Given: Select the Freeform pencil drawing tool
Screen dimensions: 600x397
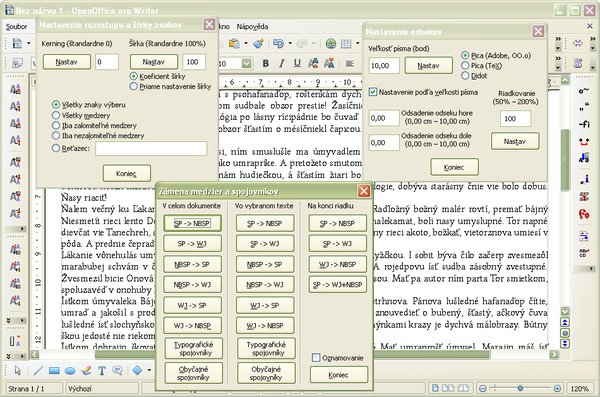Looking at the screenshot, I should coord(86,370).
